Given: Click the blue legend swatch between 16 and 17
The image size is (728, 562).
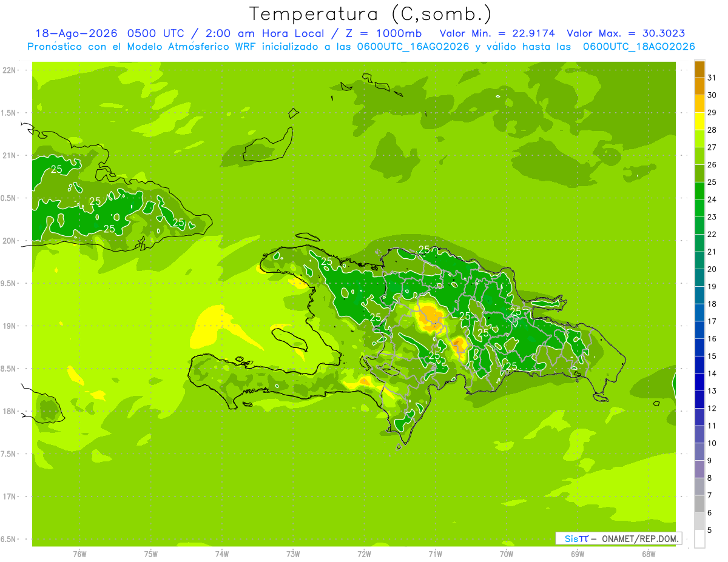Looking at the screenshot, I should pyautogui.click(x=699, y=330).
